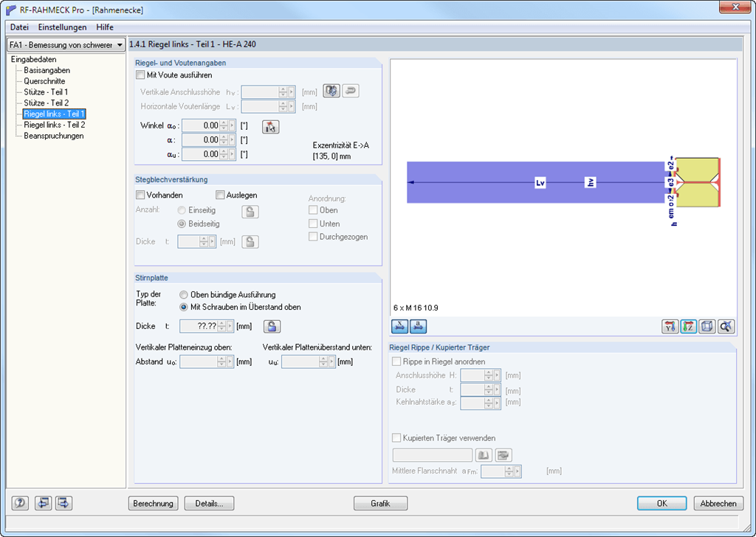Check the 'Auslegen' checkbox
Viewport: 756px width, 537px height.
pos(220,195)
